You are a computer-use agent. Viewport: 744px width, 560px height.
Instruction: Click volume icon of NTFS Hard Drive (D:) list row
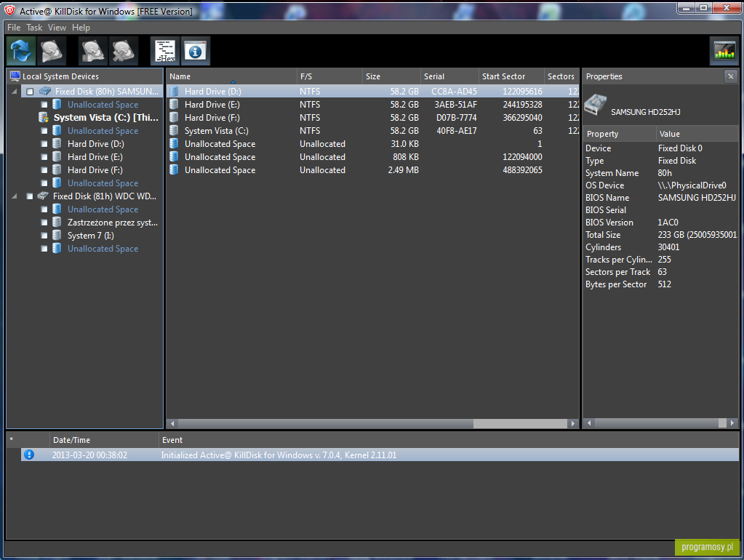pos(175,91)
